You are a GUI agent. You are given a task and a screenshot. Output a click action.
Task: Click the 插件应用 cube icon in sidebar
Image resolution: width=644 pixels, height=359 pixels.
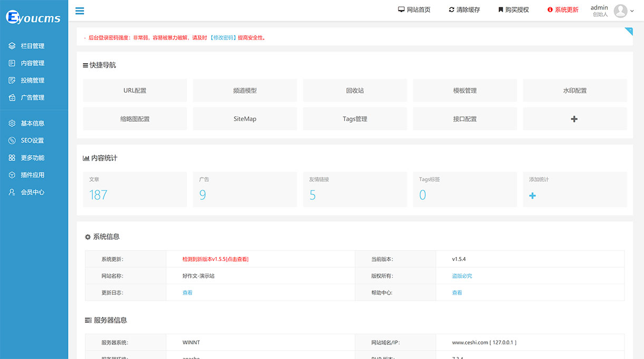[12, 175]
